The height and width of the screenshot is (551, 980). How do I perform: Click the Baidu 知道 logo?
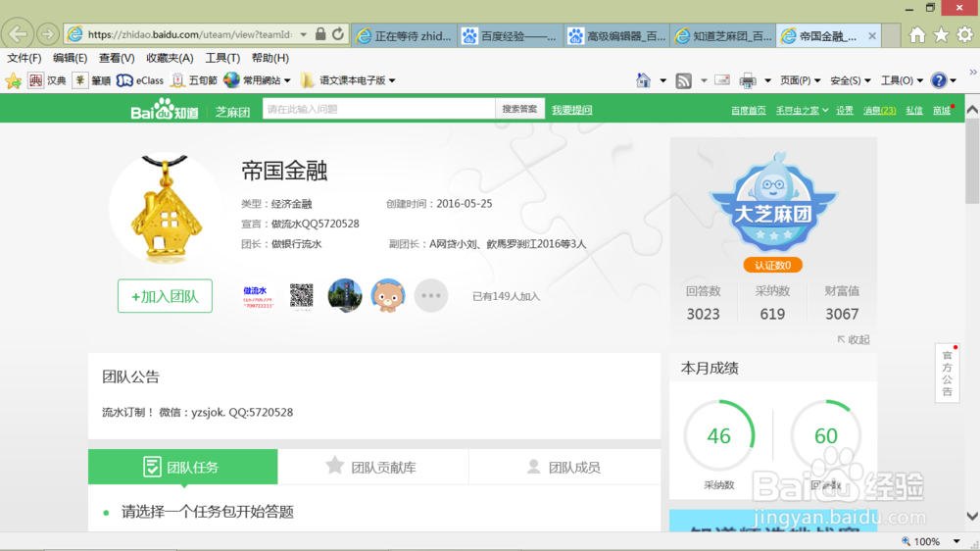(x=165, y=110)
